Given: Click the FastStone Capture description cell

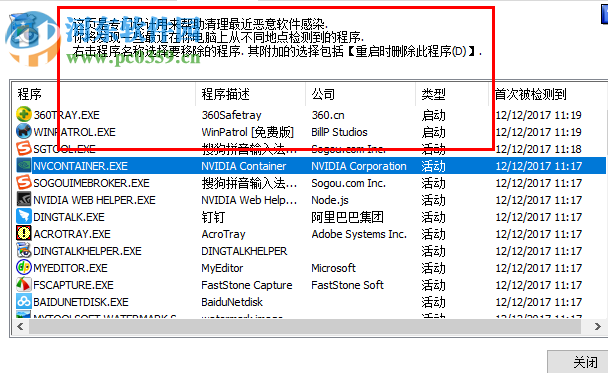Looking at the screenshot, I should [247, 285].
